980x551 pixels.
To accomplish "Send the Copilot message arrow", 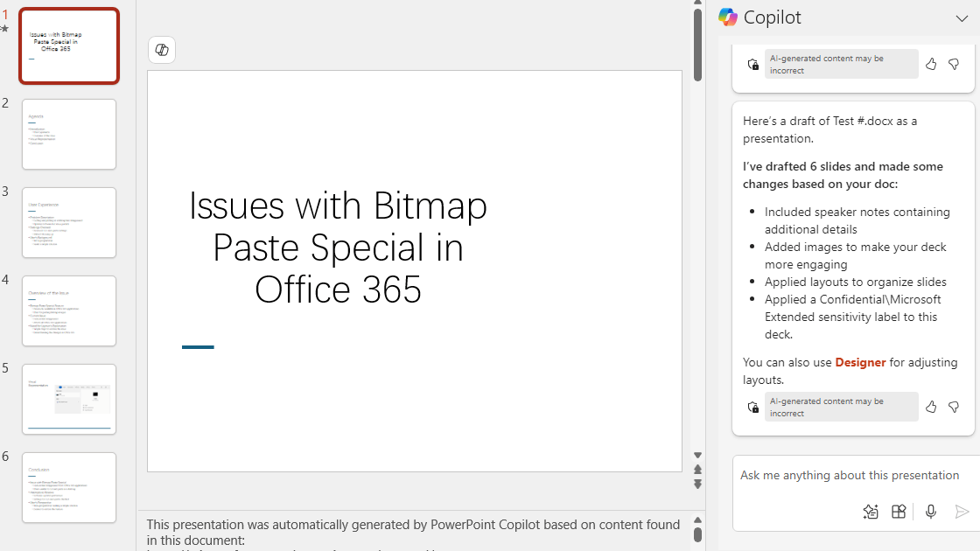I will click(x=962, y=512).
